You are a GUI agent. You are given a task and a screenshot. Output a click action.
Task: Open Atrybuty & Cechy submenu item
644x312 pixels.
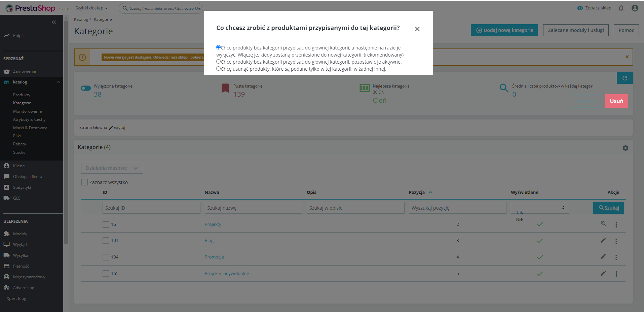tap(29, 119)
